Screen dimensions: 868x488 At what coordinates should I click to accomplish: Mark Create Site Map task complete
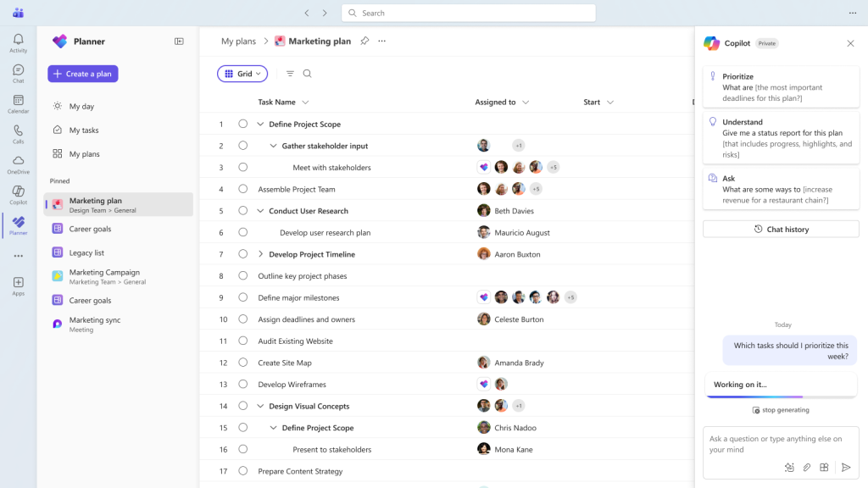click(x=243, y=363)
